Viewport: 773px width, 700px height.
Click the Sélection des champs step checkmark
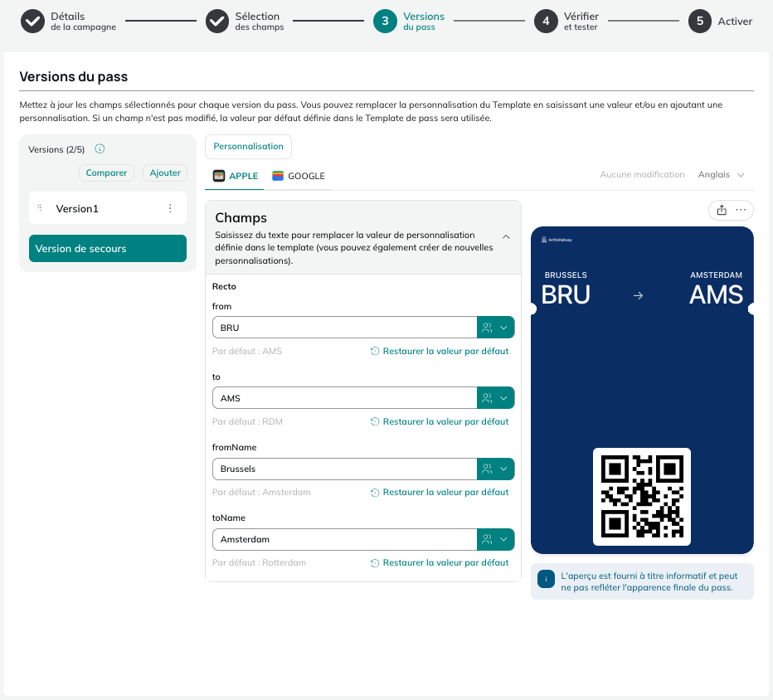tap(217, 22)
